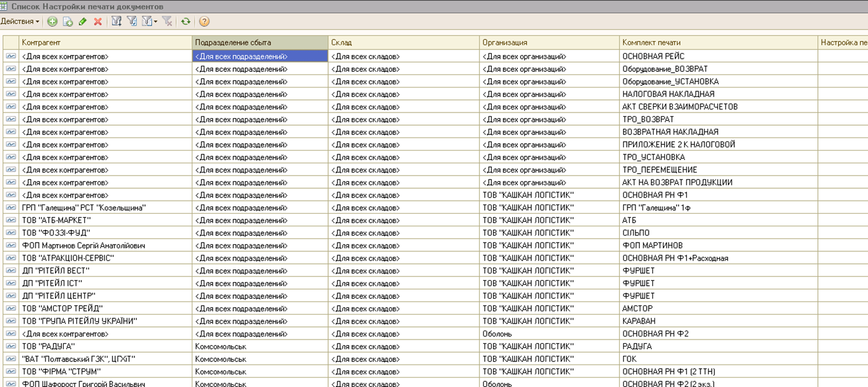Sort by the Комплект печати column header

point(719,43)
